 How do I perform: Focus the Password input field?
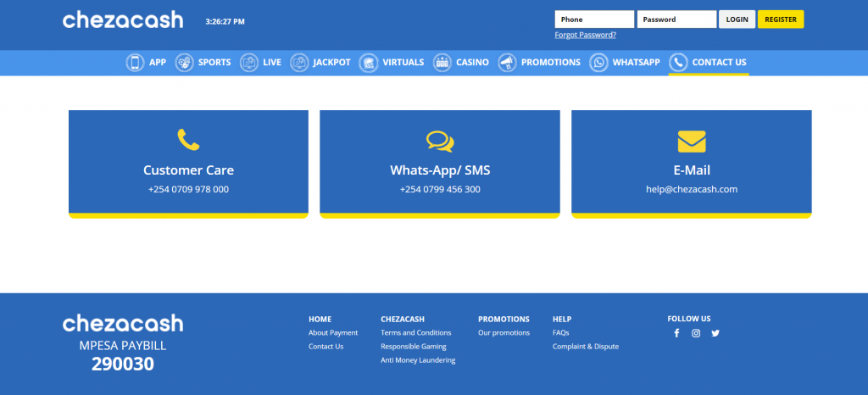(x=676, y=19)
